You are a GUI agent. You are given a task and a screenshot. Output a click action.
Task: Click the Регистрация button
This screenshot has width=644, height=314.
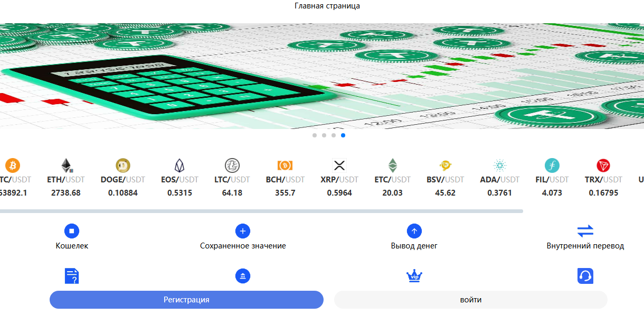tap(186, 300)
